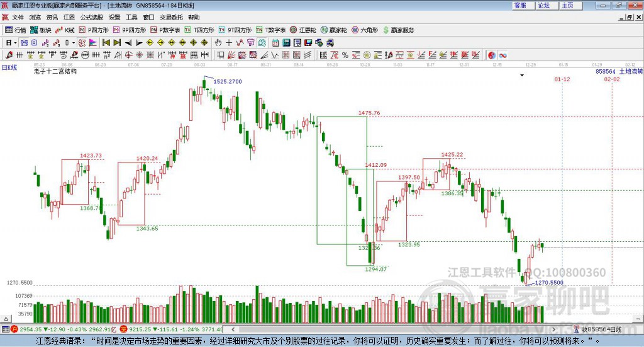Click the multicolor flag icon
Image resolution: width=644 pixels, height=347 pixels.
click(93, 43)
